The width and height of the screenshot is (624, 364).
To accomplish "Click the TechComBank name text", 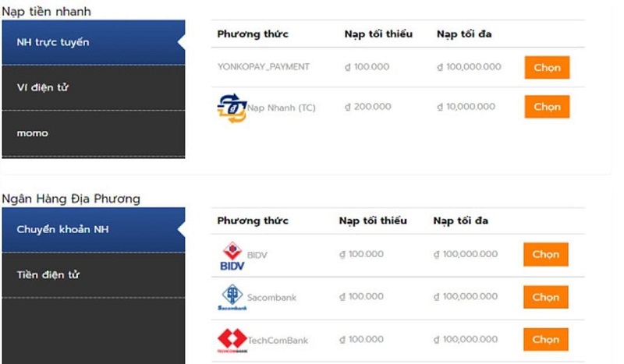I will tap(278, 341).
